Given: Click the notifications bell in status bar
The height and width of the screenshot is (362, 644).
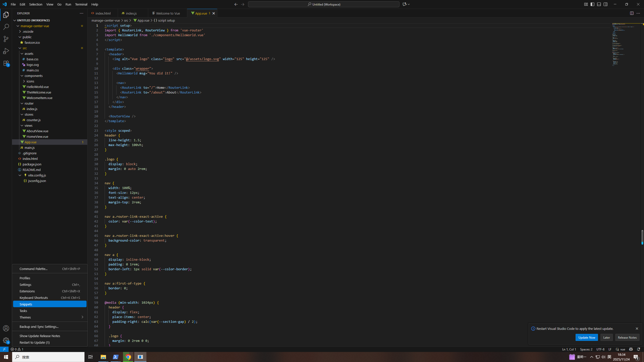Looking at the screenshot, I should coord(638,349).
